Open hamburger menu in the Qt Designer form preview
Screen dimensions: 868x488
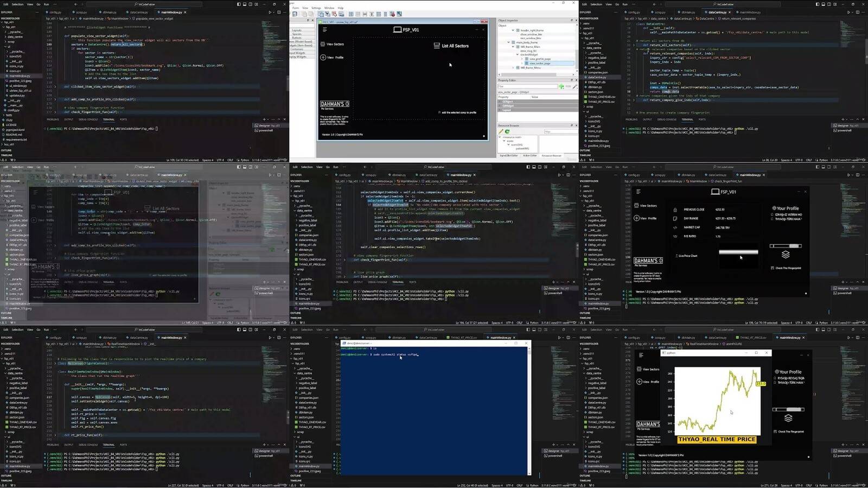pos(325,30)
